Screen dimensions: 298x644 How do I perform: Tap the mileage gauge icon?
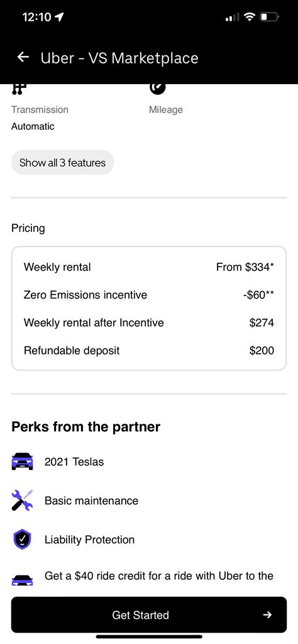(x=157, y=89)
